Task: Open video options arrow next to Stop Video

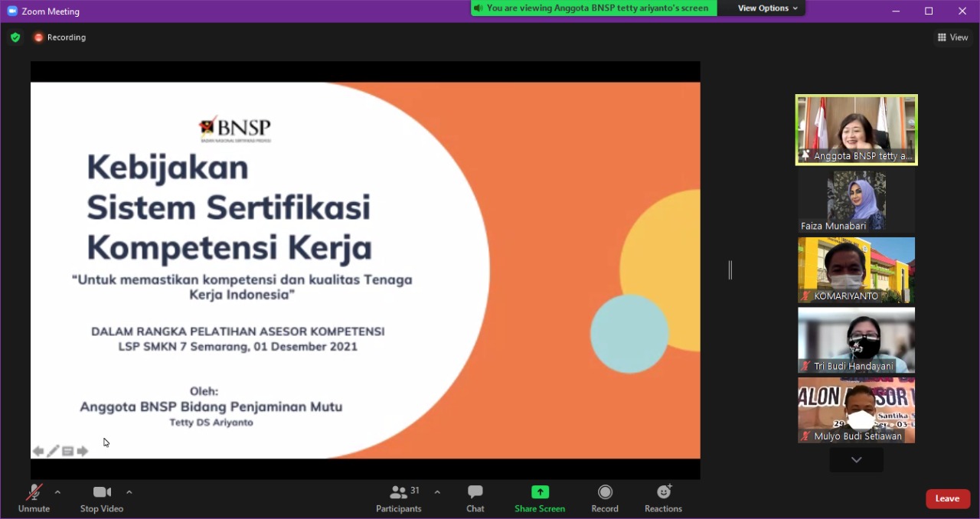Action: click(x=129, y=492)
